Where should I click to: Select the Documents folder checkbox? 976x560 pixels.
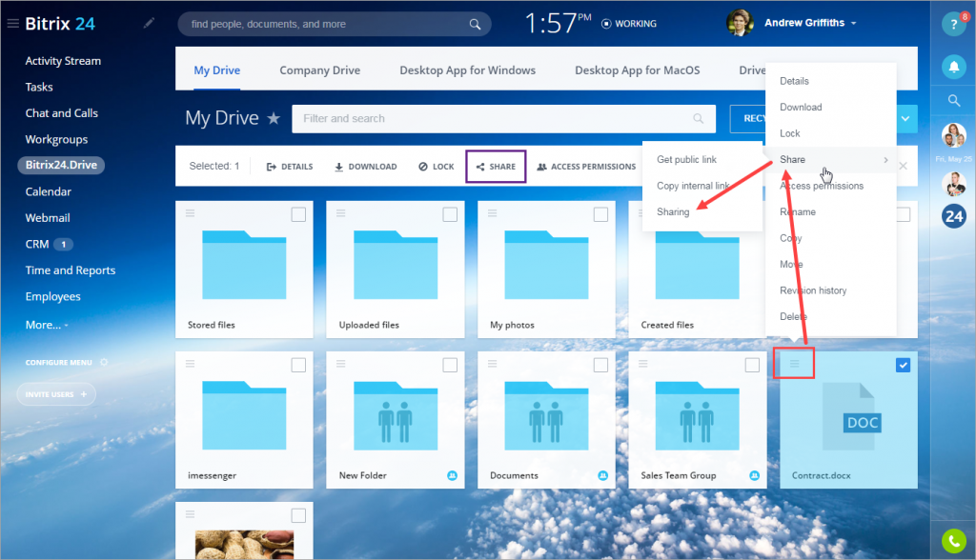click(600, 366)
